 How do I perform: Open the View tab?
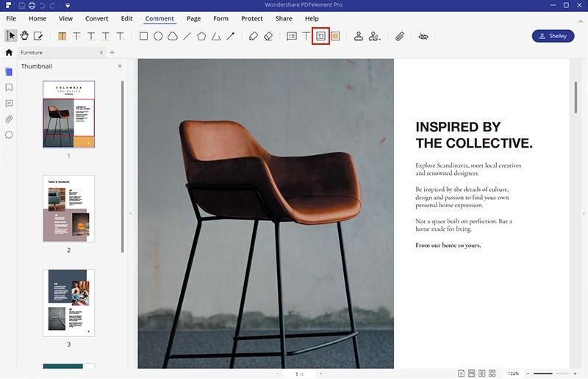point(65,18)
